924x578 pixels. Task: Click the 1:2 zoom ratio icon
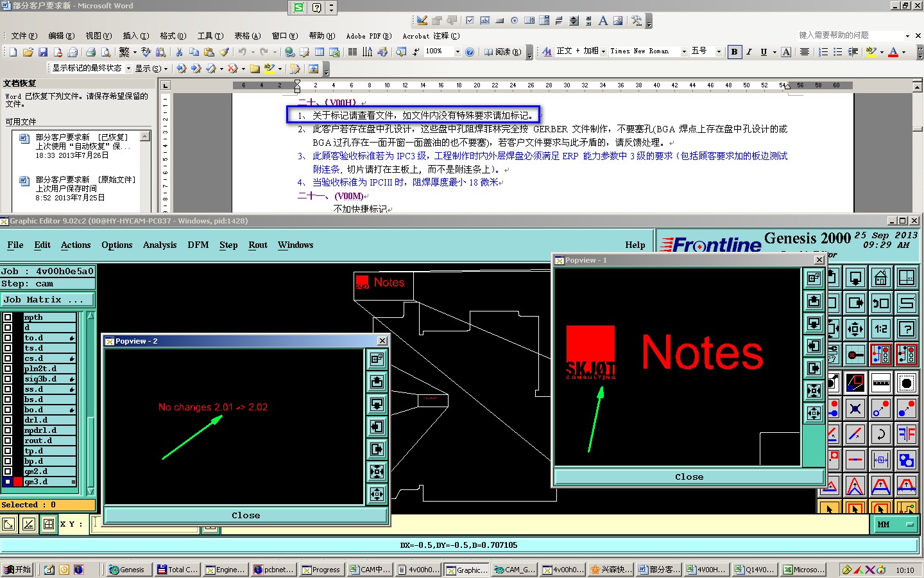coord(880,329)
